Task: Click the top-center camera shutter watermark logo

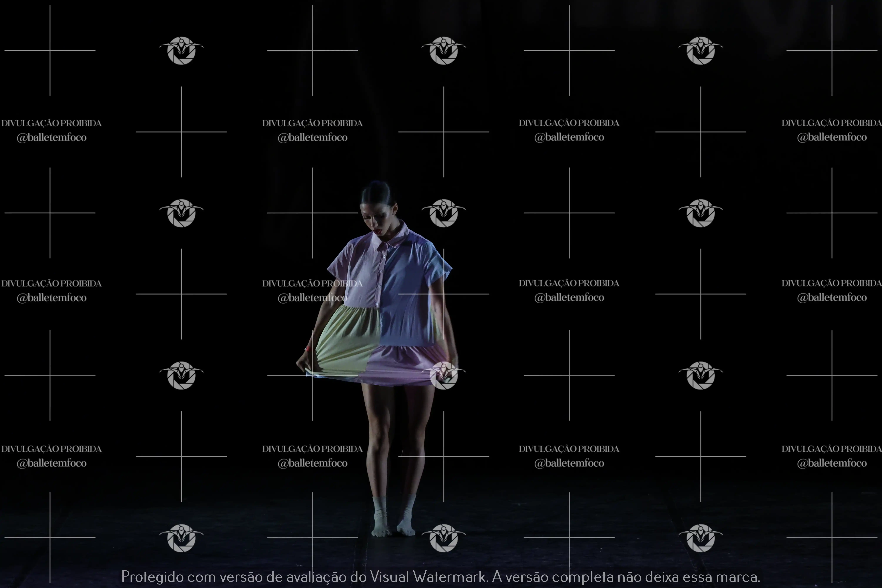Action: pyautogui.click(x=444, y=51)
